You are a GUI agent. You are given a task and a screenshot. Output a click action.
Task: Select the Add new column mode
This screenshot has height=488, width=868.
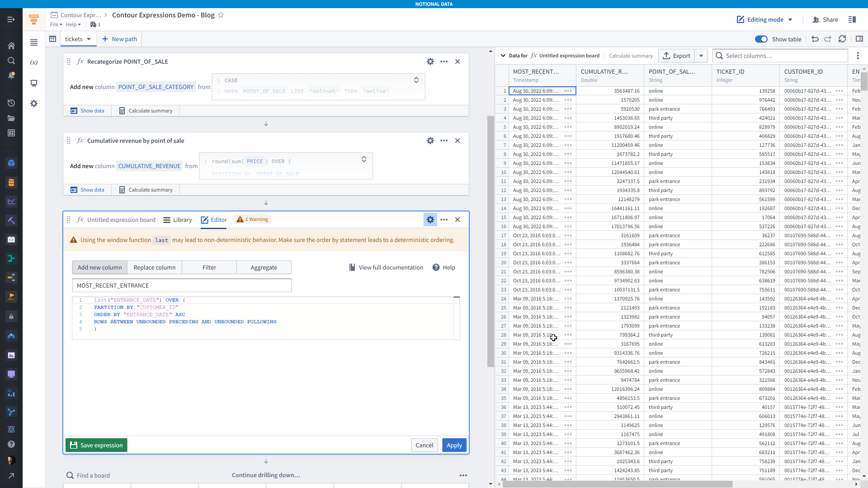pyautogui.click(x=100, y=267)
